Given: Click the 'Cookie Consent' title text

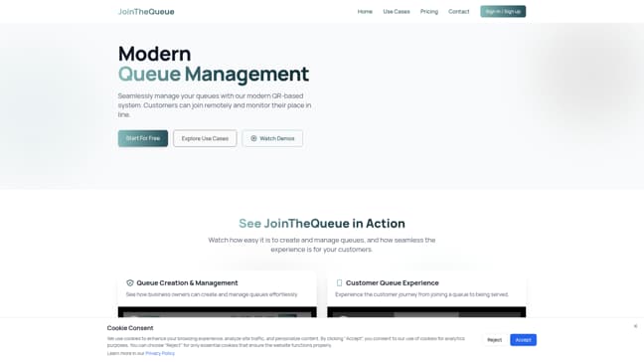Looking at the screenshot, I should coord(130,328).
